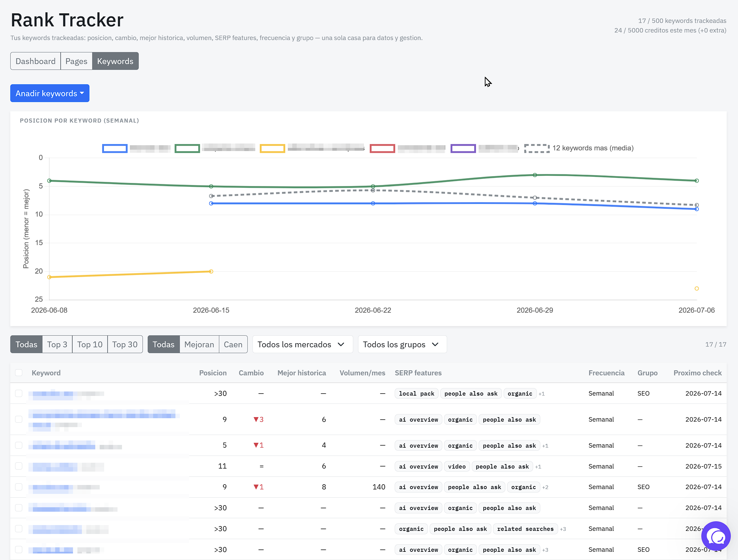Check the row with related searches feature
Viewport: 738px width, 560px height.
tap(19, 528)
